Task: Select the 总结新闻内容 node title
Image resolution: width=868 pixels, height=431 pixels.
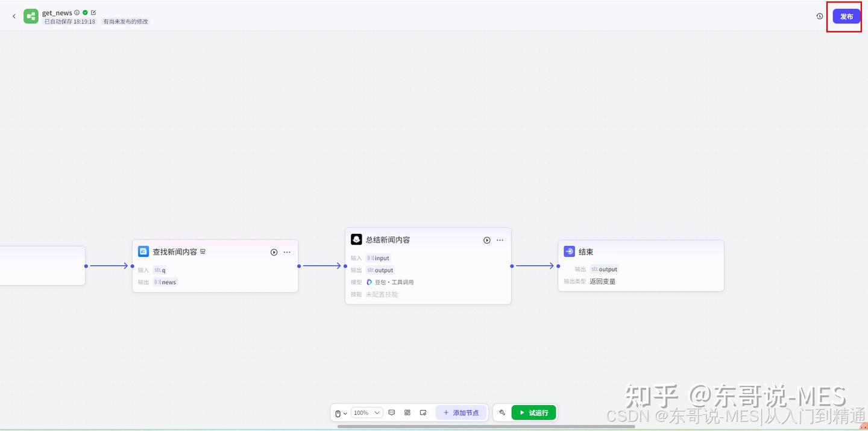Action: pyautogui.click(x=388, y=240)
